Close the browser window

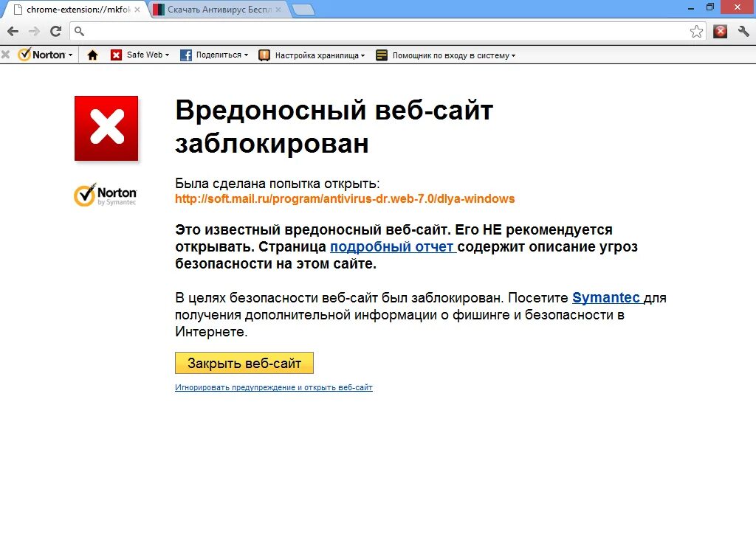pos(738,7)
